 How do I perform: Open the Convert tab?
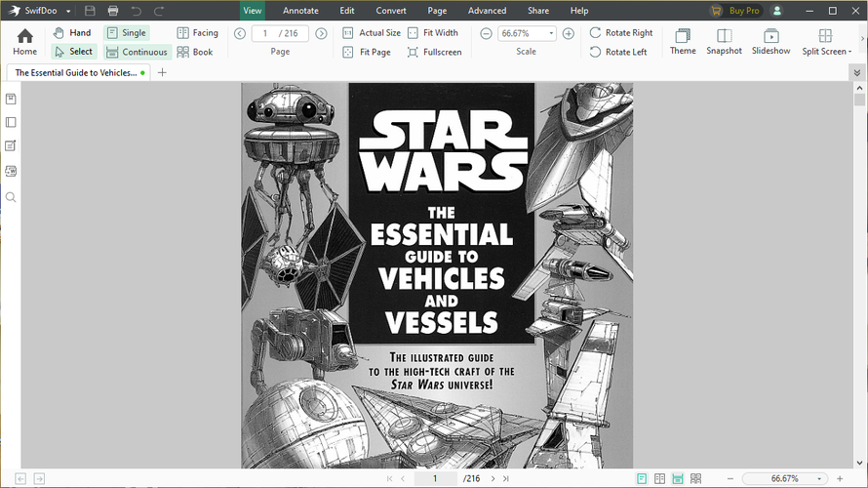(391, 11)
